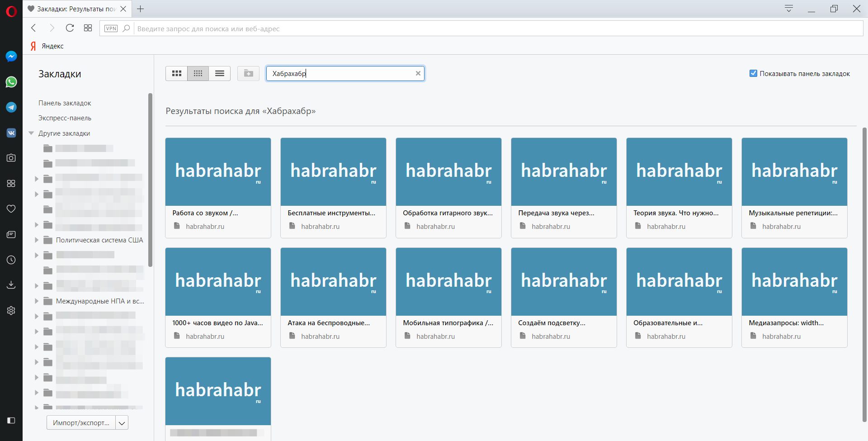Open Яндекс bookmark on the bookmarks bar
This screenshot has height=441, width=868.
click(x=47, y=46)
